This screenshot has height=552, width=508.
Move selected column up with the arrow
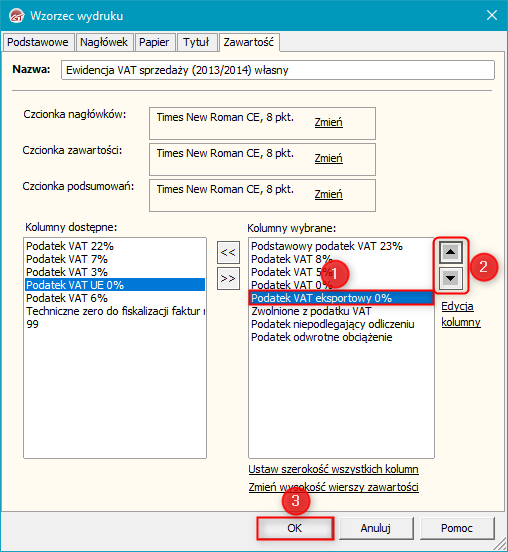[x=451, y=252]
